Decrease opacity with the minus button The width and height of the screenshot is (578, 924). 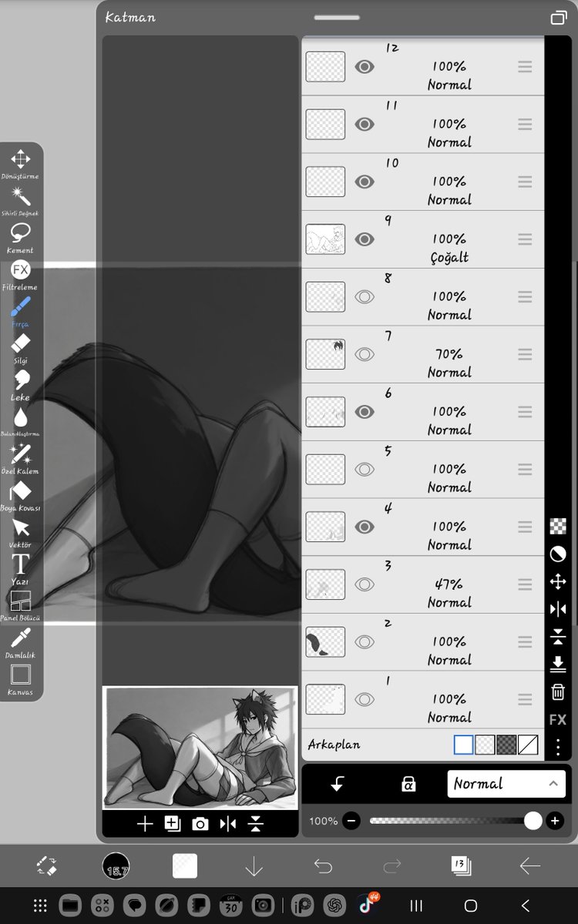[351, 821]
